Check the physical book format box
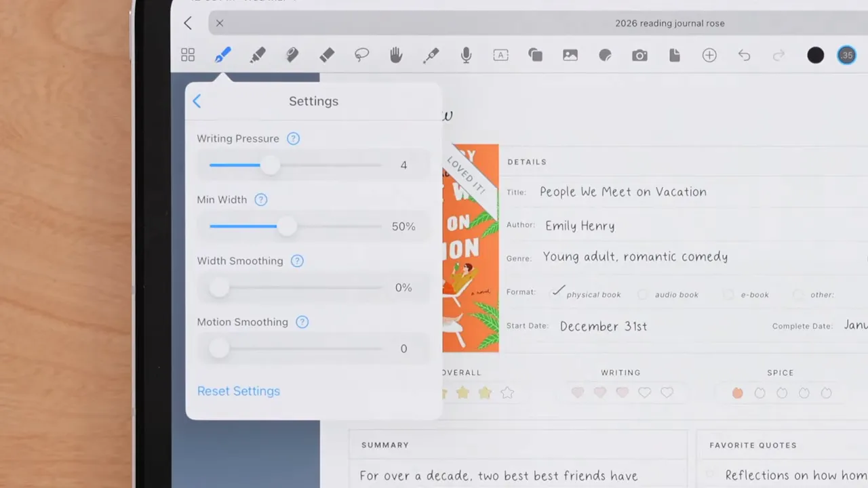Viewport: 868px width, 488px height. [558, 291]
